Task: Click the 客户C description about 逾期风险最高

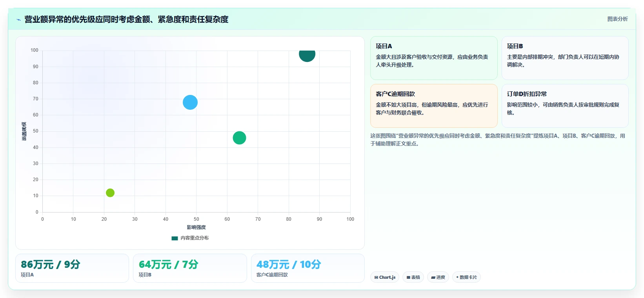Action: [x=432, y=109]
